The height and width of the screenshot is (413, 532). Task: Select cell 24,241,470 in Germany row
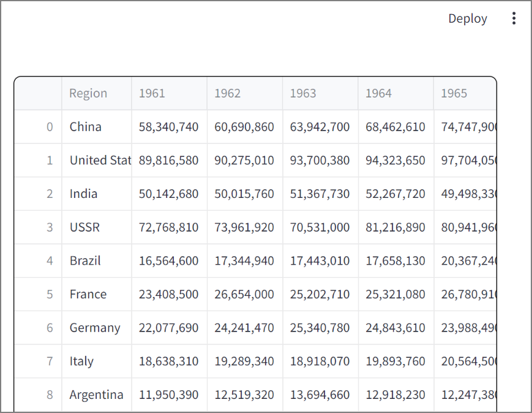245,328
